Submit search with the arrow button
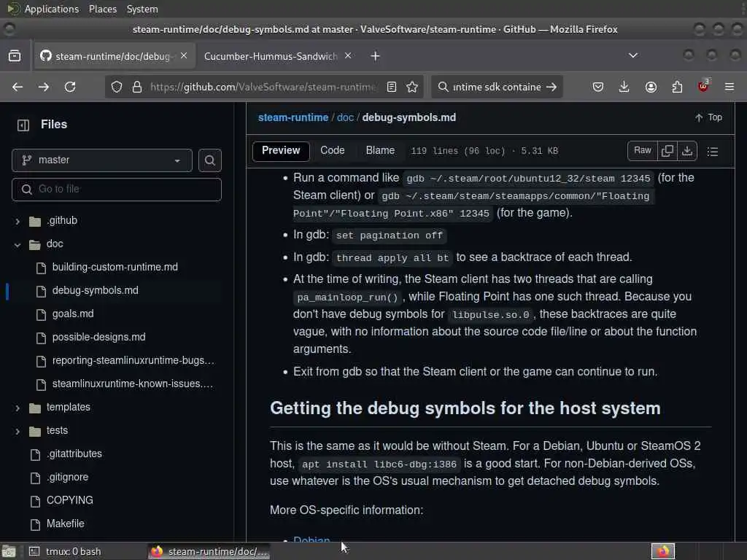Screen dimensions: 747x560 point(551,87)
